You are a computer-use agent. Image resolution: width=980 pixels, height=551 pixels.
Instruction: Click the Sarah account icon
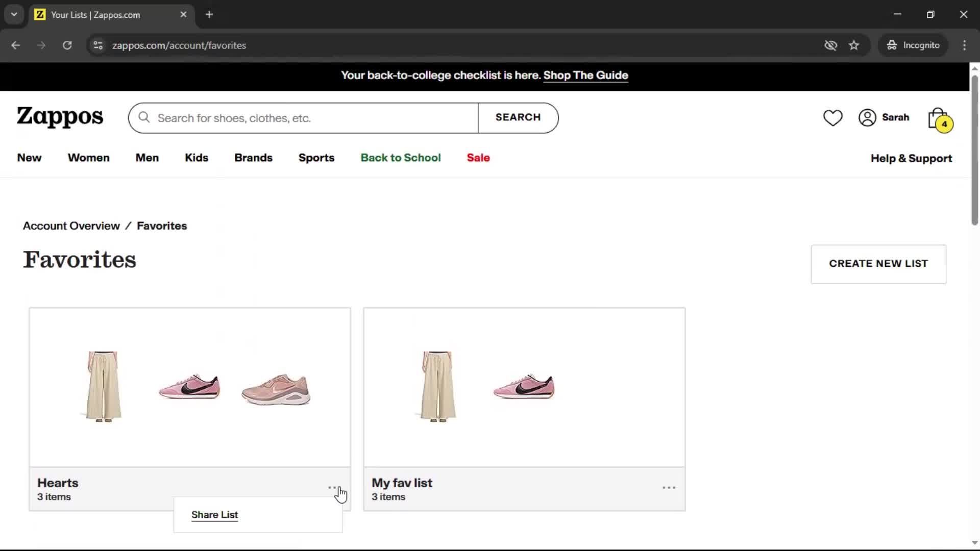tap(867, 118)
